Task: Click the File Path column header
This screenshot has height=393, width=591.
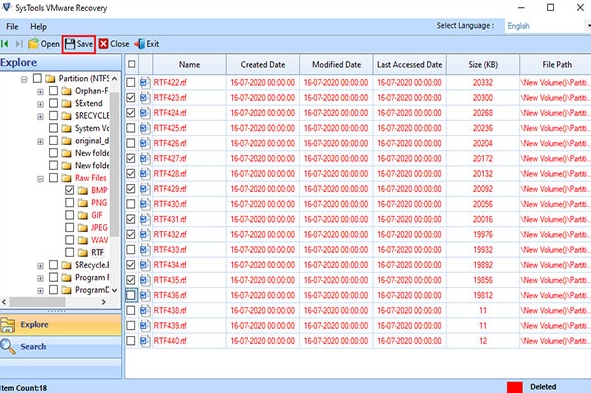Action: click(556, 64)
